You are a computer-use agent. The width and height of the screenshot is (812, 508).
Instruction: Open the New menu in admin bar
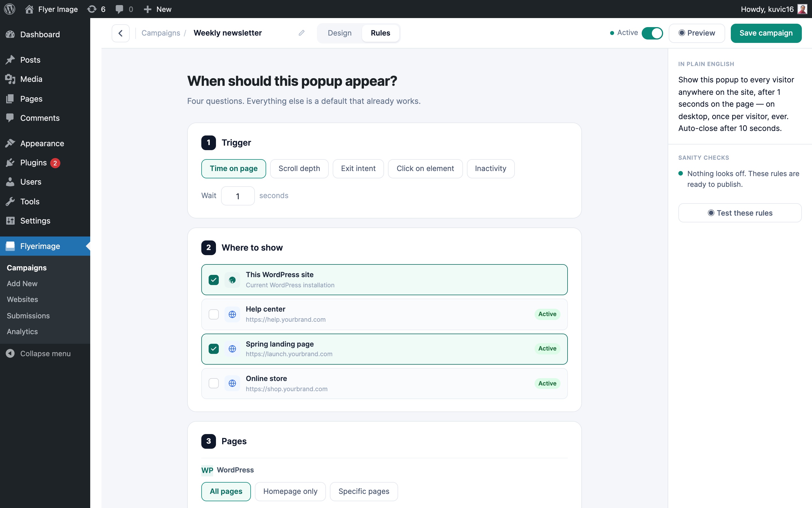point(157,9)
